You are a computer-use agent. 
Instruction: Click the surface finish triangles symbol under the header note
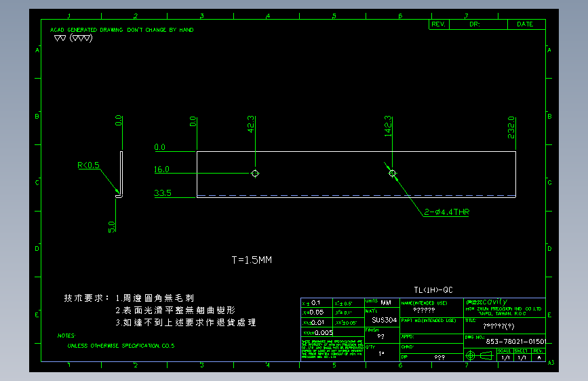click(73, 38)
